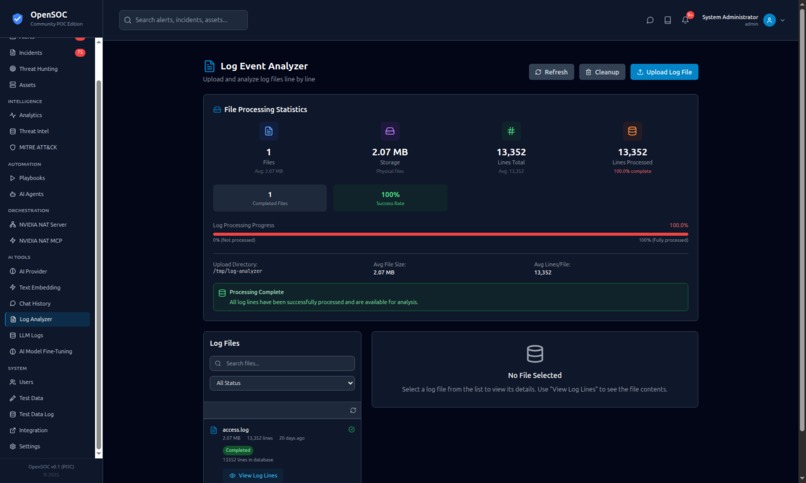
Task: Click the Storage drive icon
Action: 390,131
